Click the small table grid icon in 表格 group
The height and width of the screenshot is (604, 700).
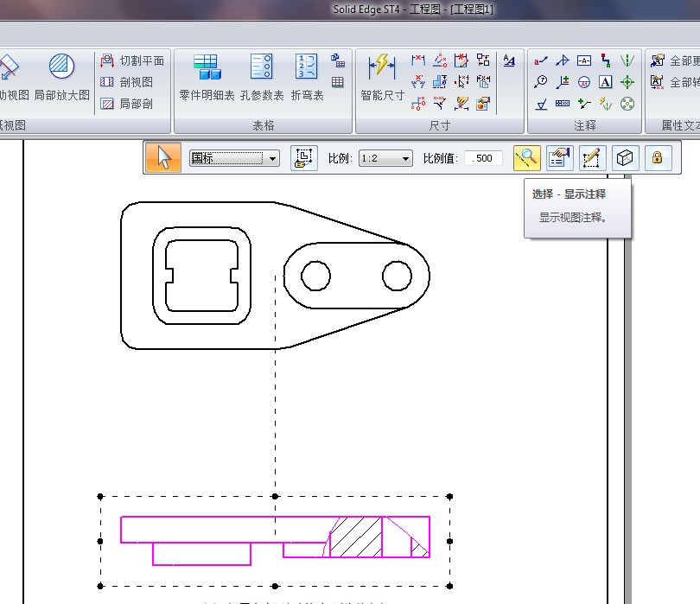[338, 82]
